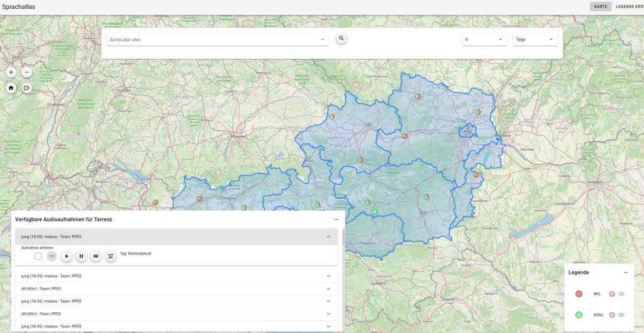The height and width of the screenshot is (333, 644).
Task: Select the marker northeast of Wien
Action: (478, 112)
